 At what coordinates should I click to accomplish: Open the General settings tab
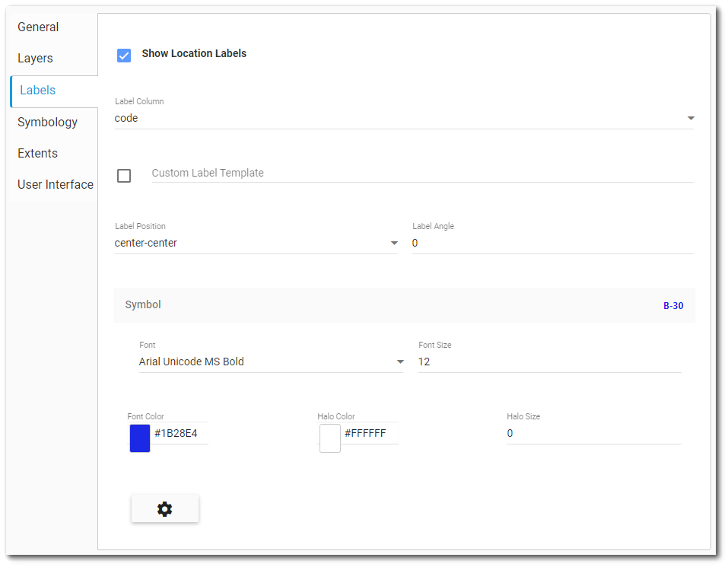pos(38,27)
